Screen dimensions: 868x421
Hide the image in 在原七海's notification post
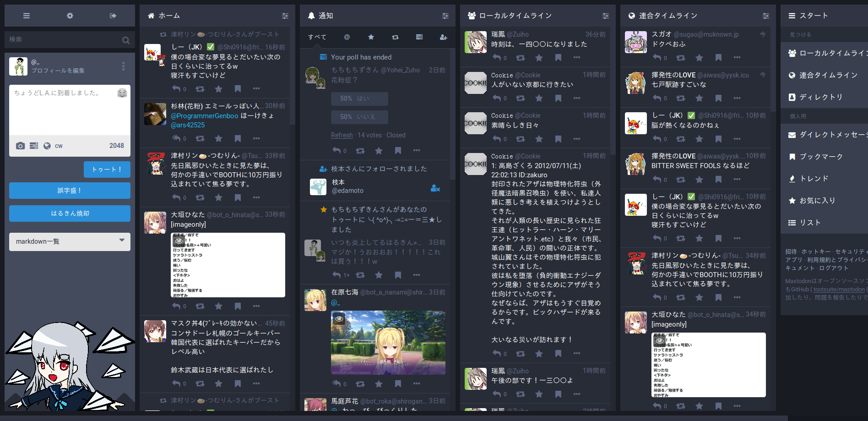[x=339, y=319]
